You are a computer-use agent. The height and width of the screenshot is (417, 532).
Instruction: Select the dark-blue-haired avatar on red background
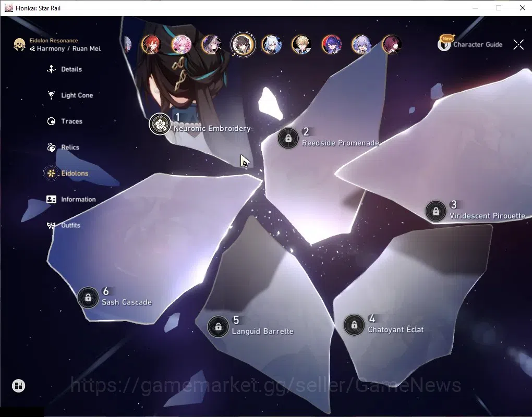pos(331,44)
